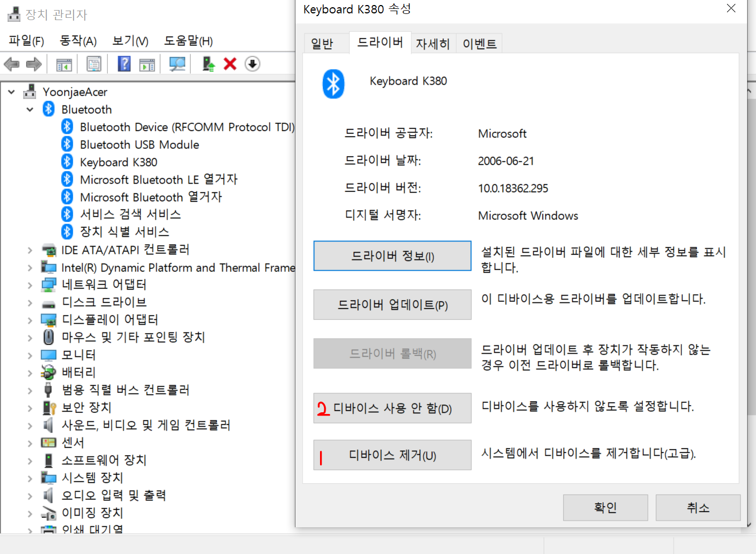Click the Back arrow toolbar icon
The height and width of the screenshot is (554, 756).
11,64
